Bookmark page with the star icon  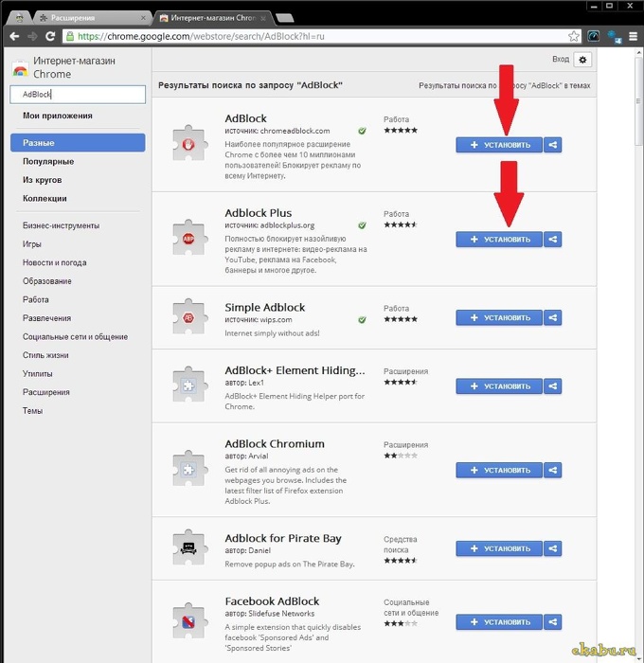point(573,36)
